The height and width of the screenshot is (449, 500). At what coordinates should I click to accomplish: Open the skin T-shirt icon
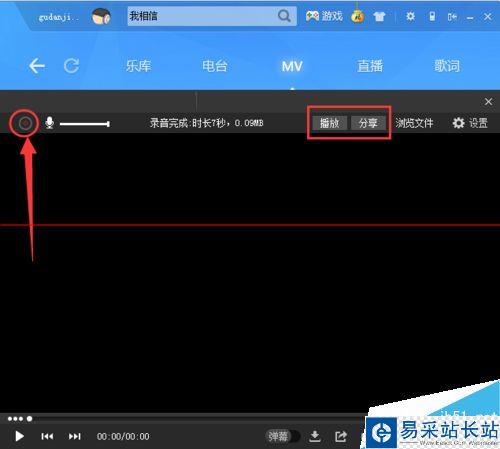point(379,16)
